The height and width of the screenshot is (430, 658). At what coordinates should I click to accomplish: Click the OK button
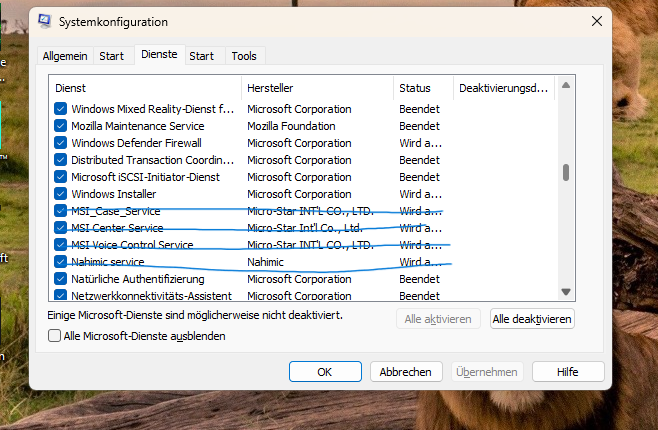click(325, 371)
